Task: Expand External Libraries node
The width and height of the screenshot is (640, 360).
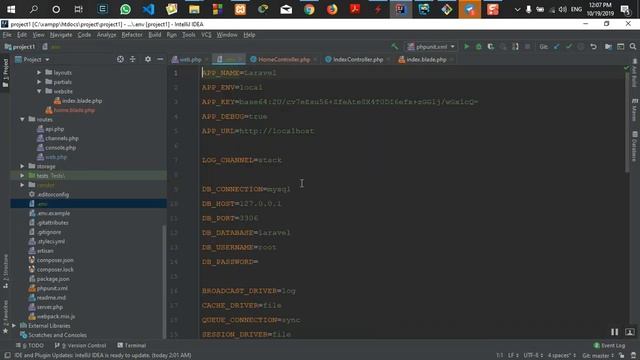Action: point(14,326)
